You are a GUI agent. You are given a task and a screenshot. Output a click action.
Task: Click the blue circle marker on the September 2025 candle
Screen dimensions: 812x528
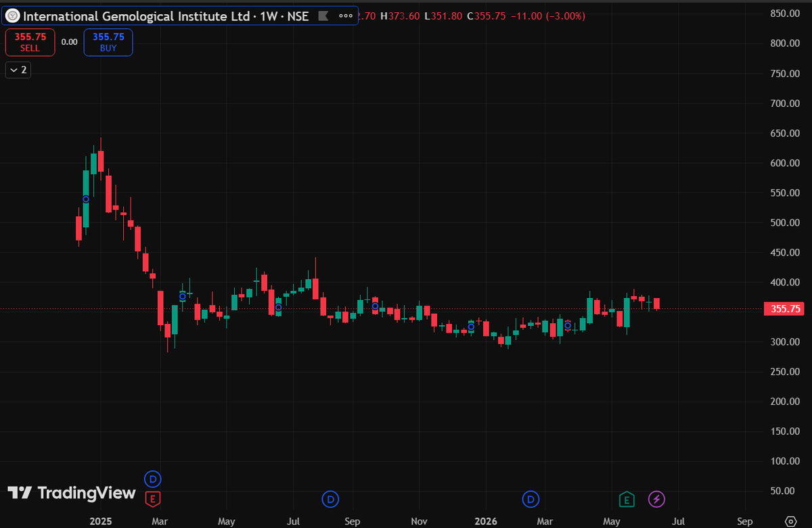click(x=375, y=306)
